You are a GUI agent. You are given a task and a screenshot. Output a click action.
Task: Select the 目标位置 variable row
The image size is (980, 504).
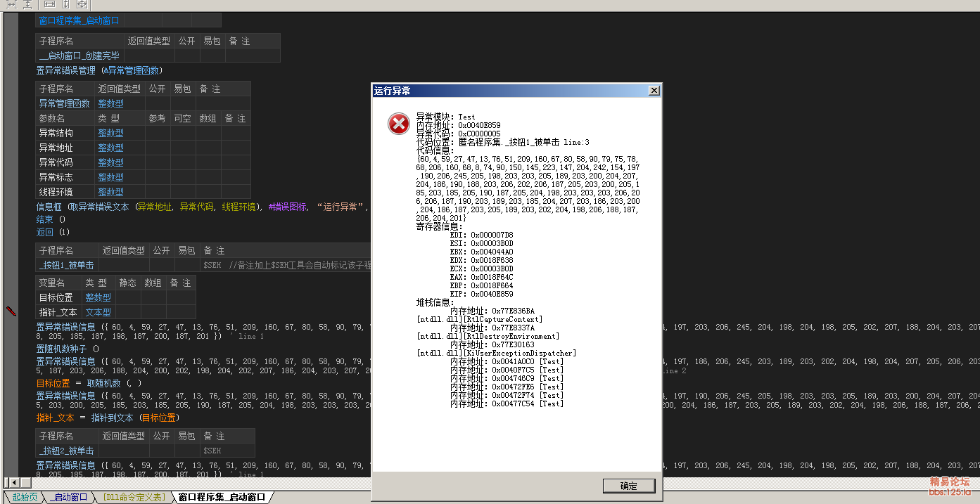(116, 297)
